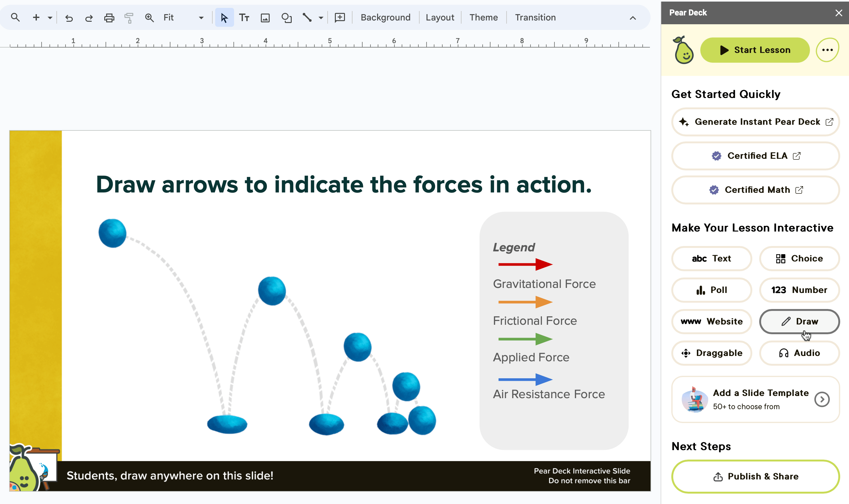Click the Next Steps heading
This screenshot has width=849, height=504.
[701, 446]
